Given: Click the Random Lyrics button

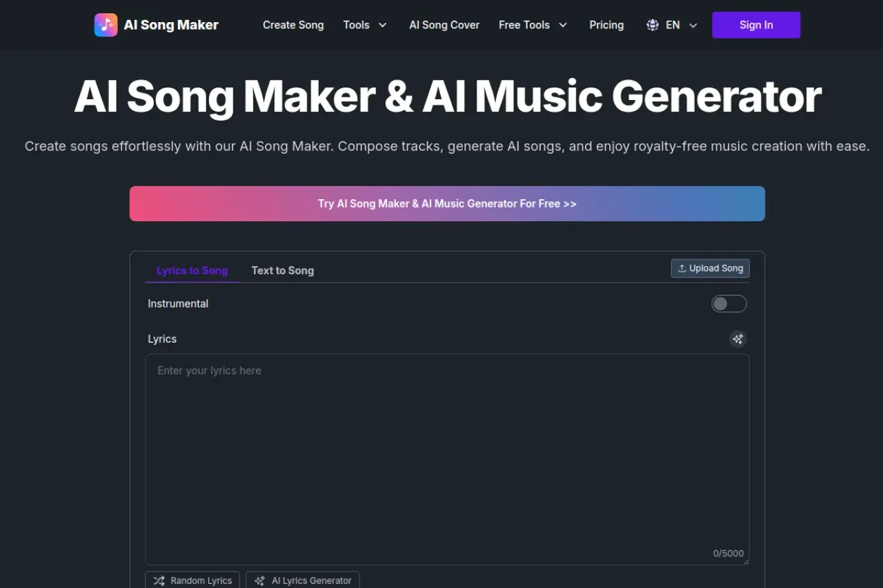Looking at the screenshot, I should point(192,580).
